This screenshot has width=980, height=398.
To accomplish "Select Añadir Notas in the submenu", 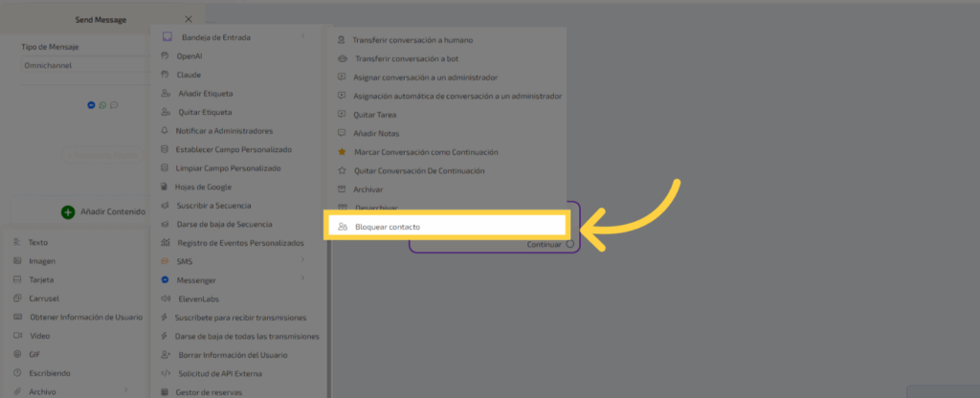I will [376, 133].
